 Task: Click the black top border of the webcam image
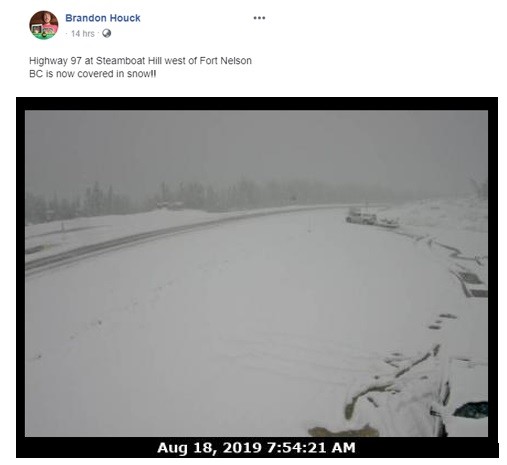257,104
